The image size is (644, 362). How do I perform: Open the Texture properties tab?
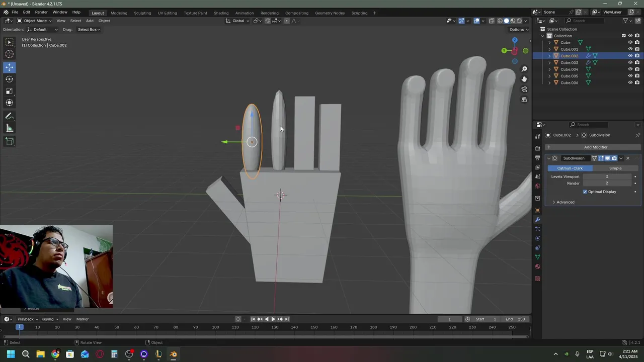[x=537, y=279]
